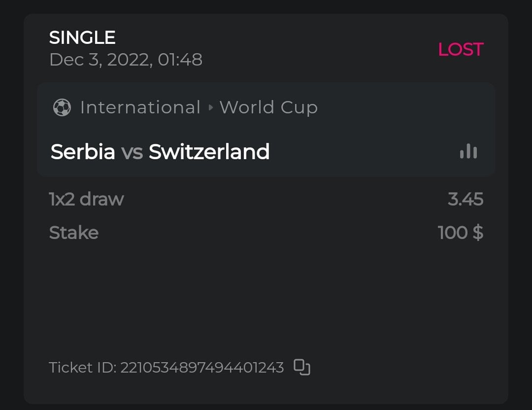
Task: Open the International category link
Action: coord(140,107)
